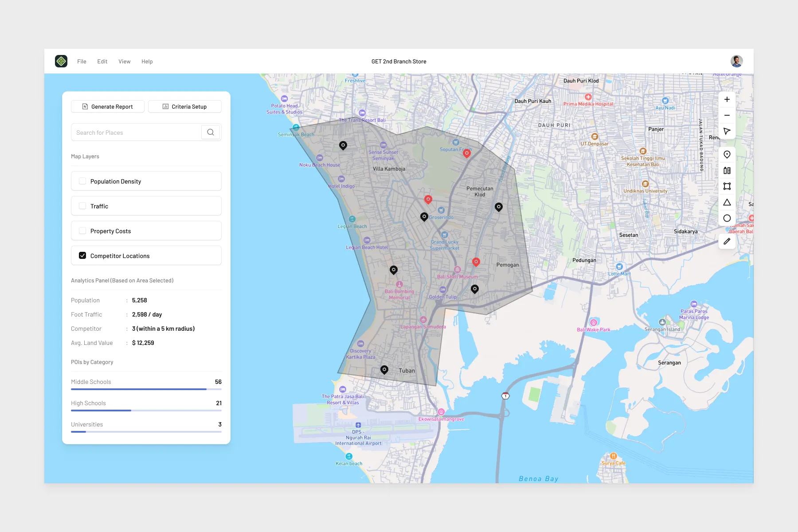
Task: Enable the Traffic layer checkbox
Action: tap(82, 206)
